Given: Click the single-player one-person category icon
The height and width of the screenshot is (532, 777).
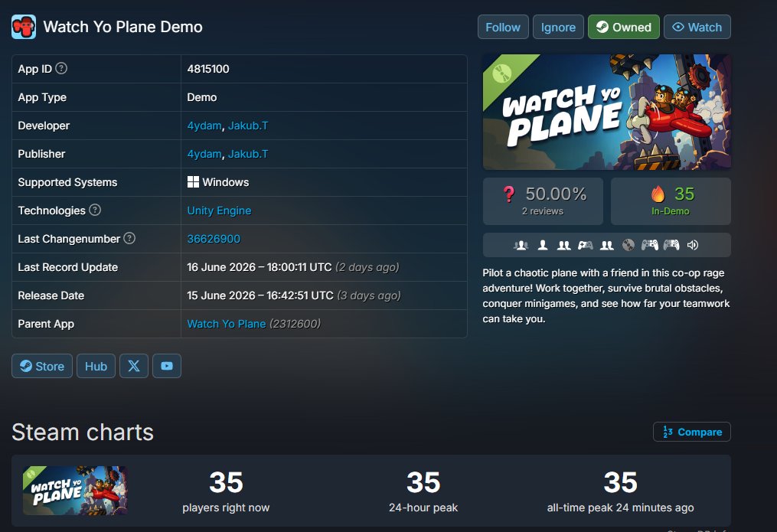Looking at the screenshot, I should point(543,245).
